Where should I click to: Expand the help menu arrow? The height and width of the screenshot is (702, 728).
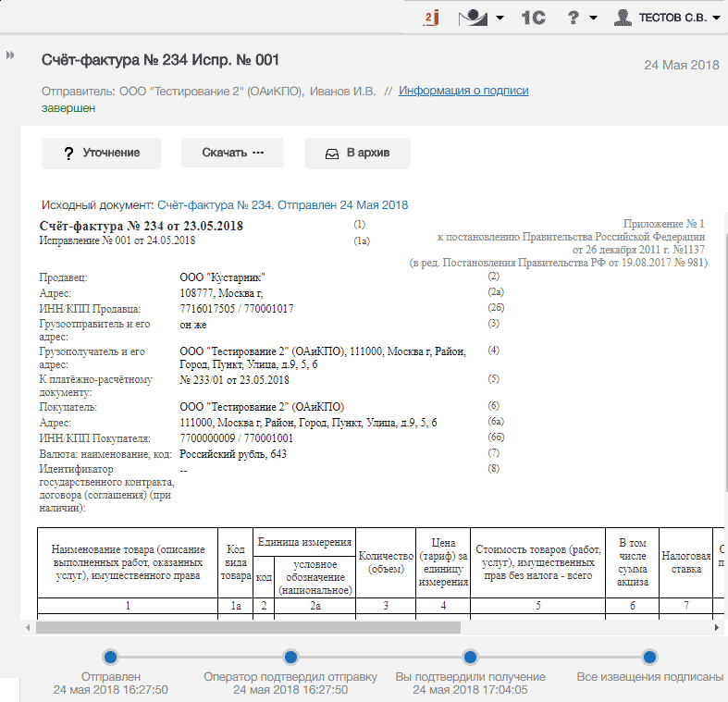(x=593, y=18)
